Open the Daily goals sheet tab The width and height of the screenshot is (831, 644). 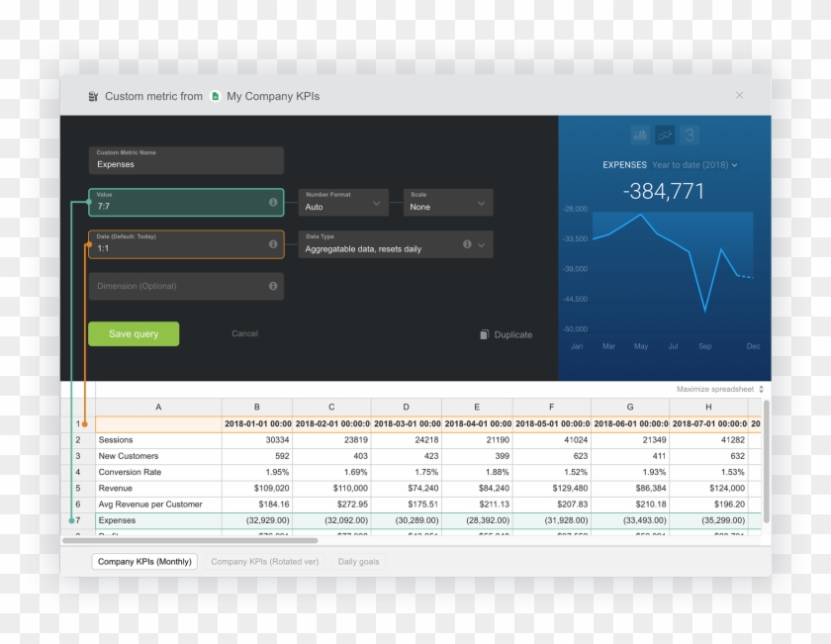pos(358,562)
